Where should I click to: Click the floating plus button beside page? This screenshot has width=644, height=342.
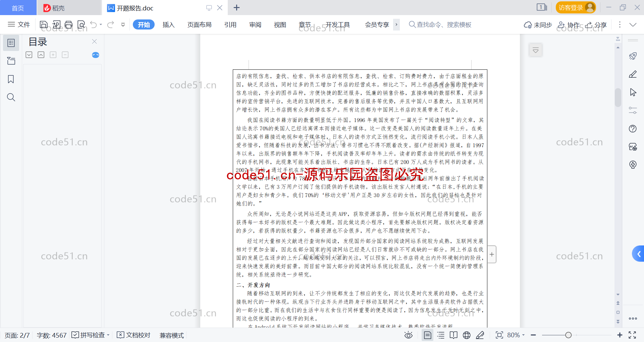pyautogui.click(x=492, y=254)
